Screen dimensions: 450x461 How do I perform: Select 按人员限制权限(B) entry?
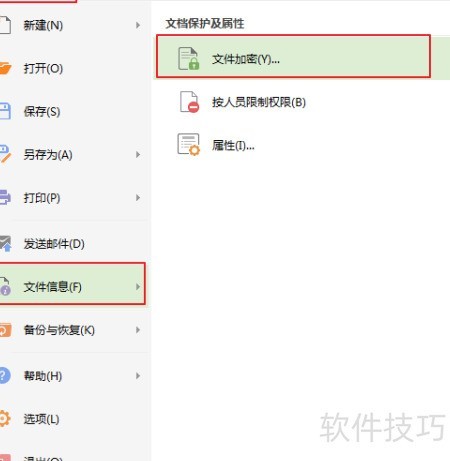259,102
